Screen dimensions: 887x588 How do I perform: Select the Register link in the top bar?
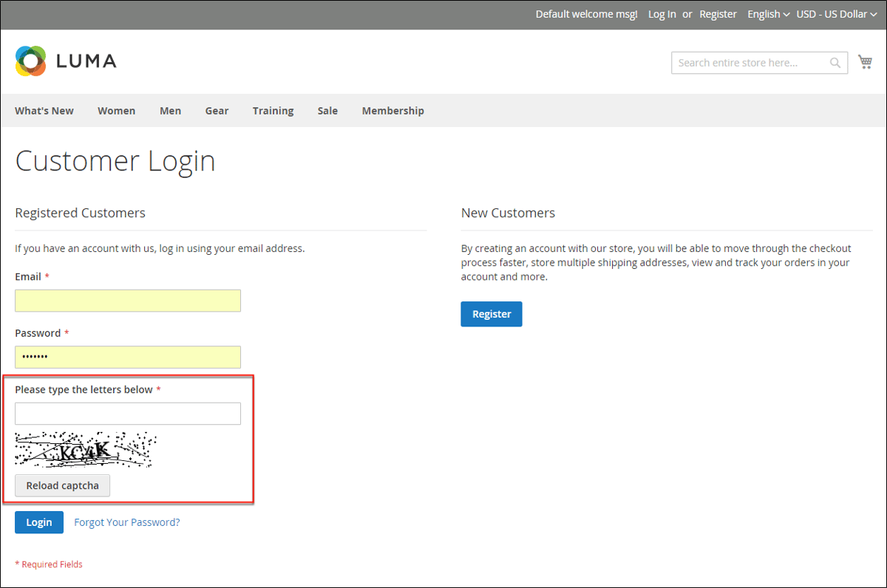pyautogui.click(x=718, y=13)
